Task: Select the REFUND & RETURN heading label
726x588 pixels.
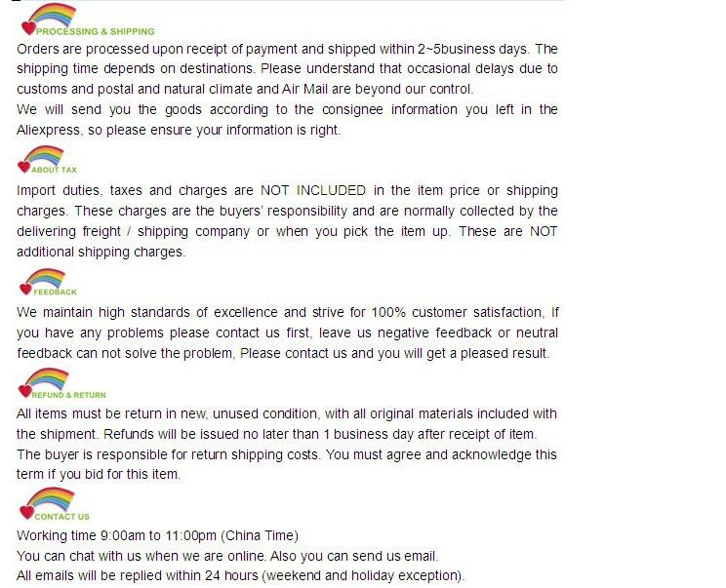Action: 69,395
